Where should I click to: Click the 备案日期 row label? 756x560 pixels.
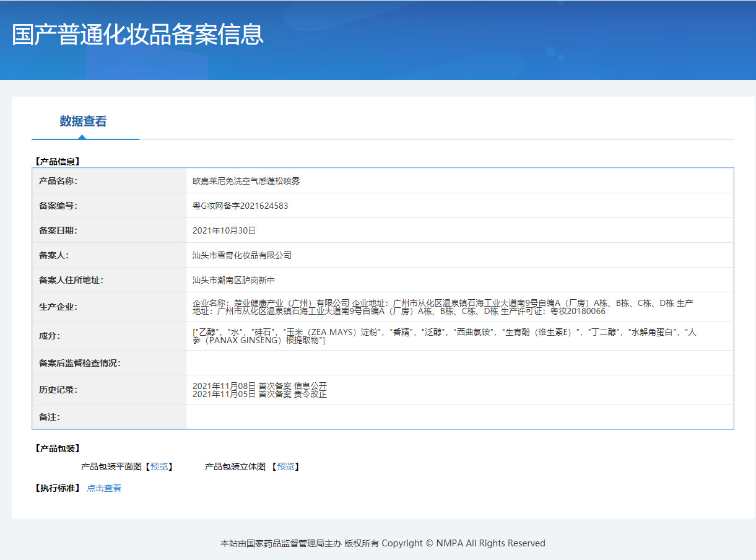coord(58,230)
